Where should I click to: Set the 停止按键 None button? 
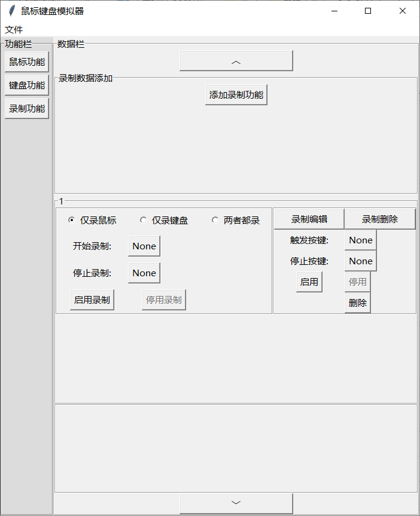coord(361,261)
